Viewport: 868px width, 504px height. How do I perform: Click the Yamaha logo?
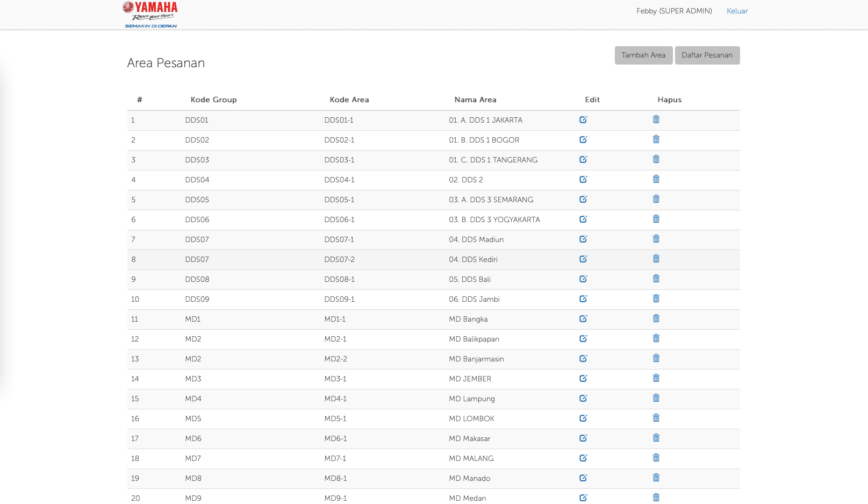click(x=150, y=15)
